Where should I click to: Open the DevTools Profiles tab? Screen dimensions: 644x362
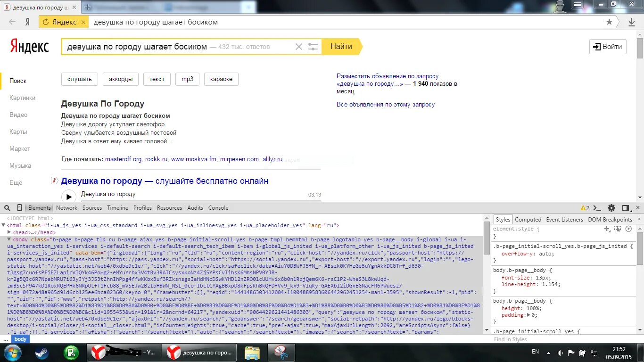[142, 208]
